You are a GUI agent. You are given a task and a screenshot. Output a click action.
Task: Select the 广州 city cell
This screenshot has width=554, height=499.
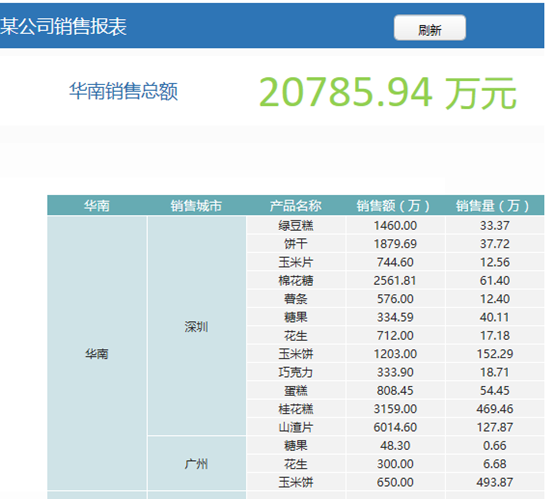tap(196, 463)
